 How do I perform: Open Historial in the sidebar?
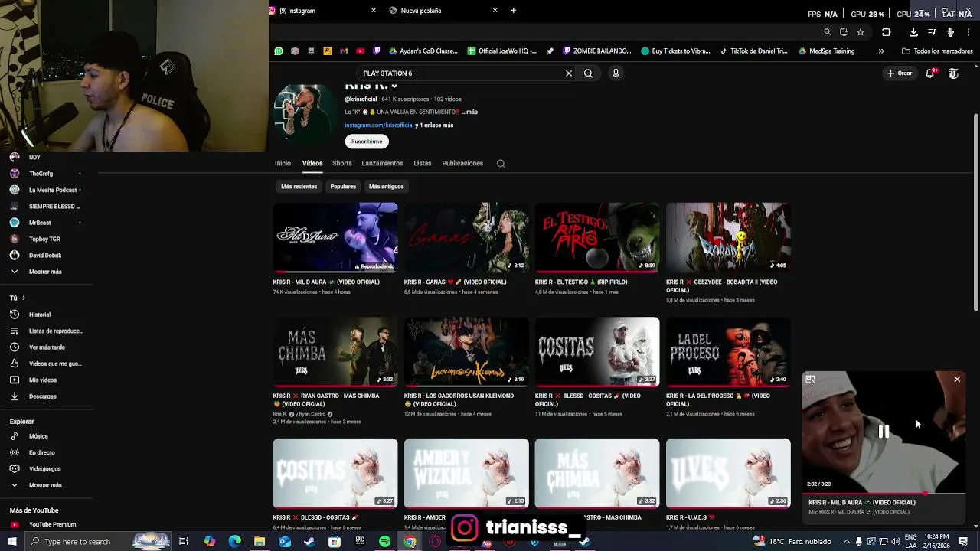coord(40,315)
